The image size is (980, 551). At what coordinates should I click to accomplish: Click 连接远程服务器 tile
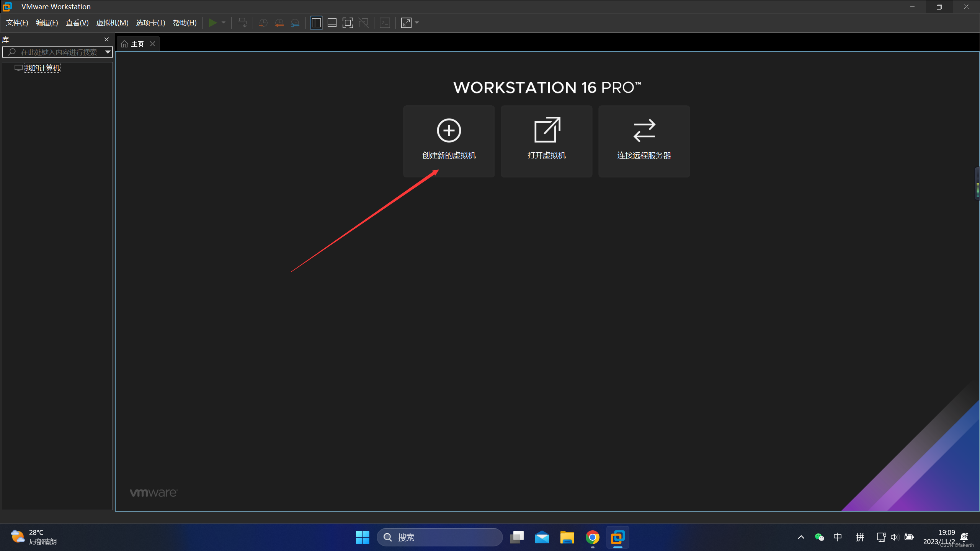[x=644, y=141]
